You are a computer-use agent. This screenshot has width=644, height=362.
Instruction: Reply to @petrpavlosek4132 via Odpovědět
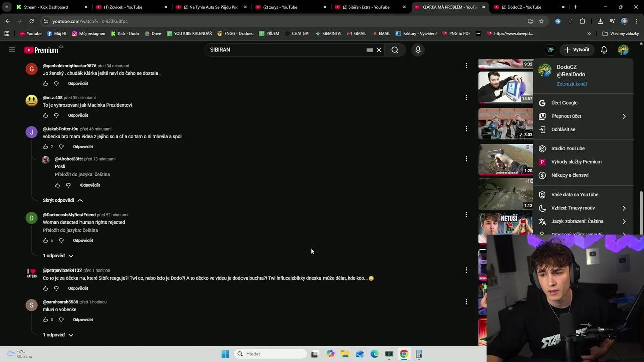point(78,288)
